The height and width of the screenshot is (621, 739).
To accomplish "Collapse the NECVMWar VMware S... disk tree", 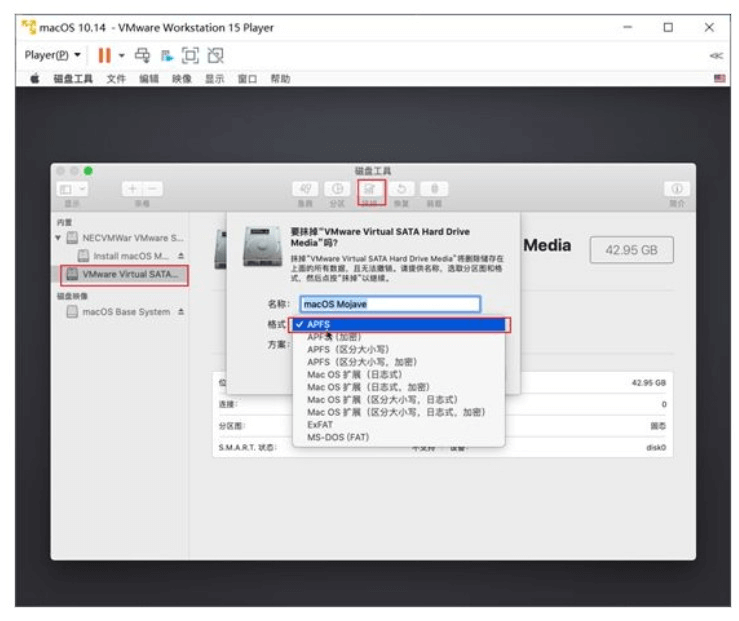I will point(58,238).
